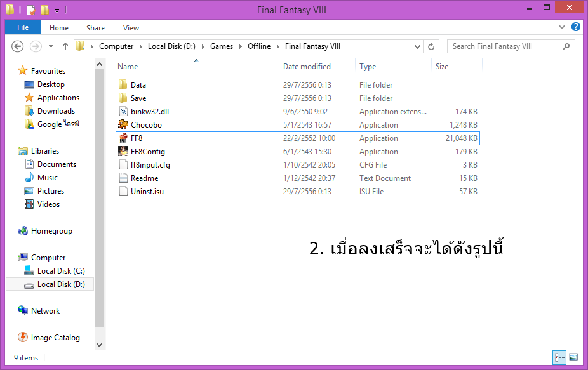
Task: Open Google Drive in Favourites
Action: tap(52, 124)
